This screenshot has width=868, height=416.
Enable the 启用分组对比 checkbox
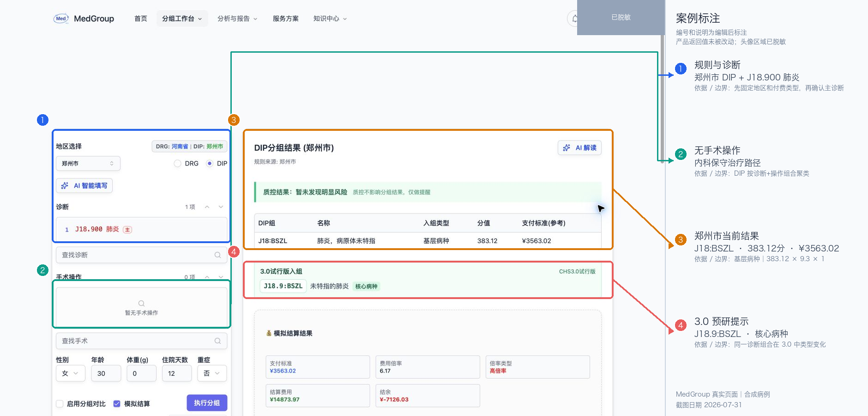coord(60,404)
